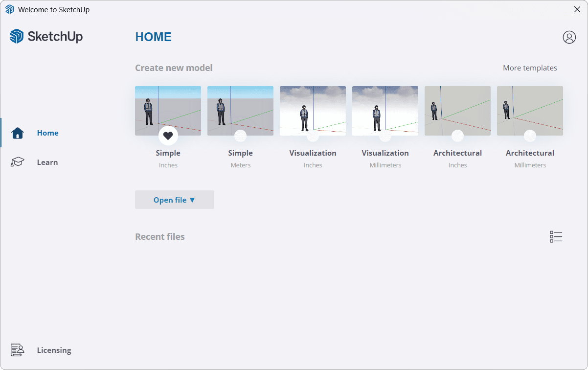The image size is (588, 370).
Task: Expand the Open file dropdown
Action: pos(175,200)
